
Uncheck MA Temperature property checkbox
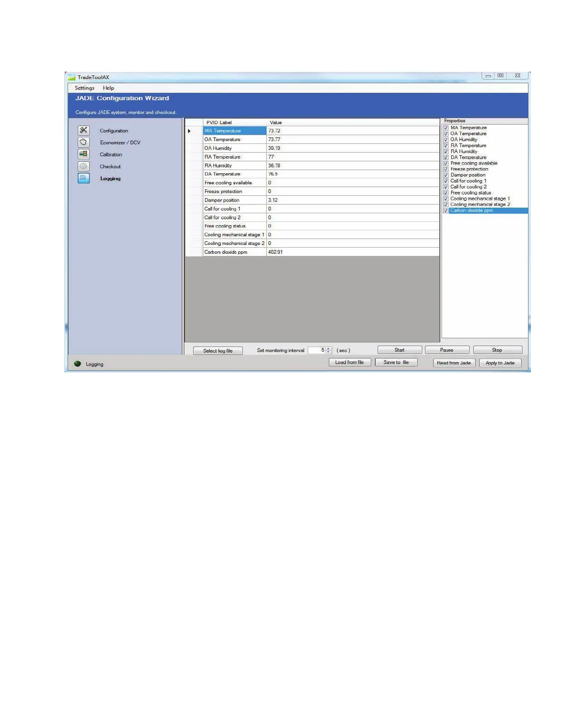[x=446, y=128]
